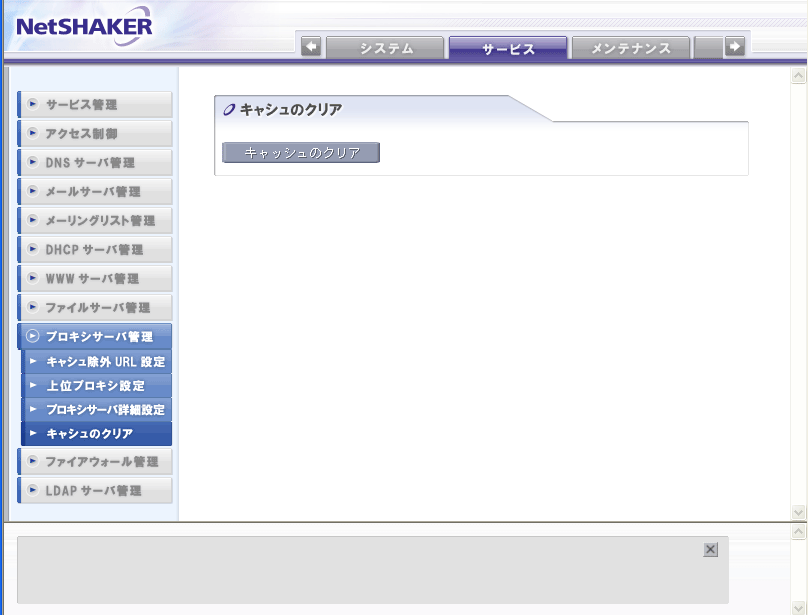The width and height of the screenshot is (809, 615).
Task: Expand サービス管理 menu
Action: (95, 105)
